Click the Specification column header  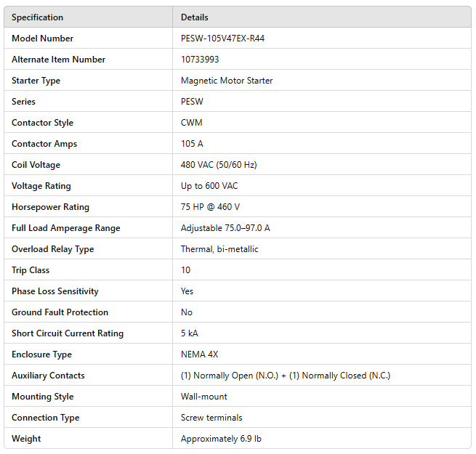[37, 17]
